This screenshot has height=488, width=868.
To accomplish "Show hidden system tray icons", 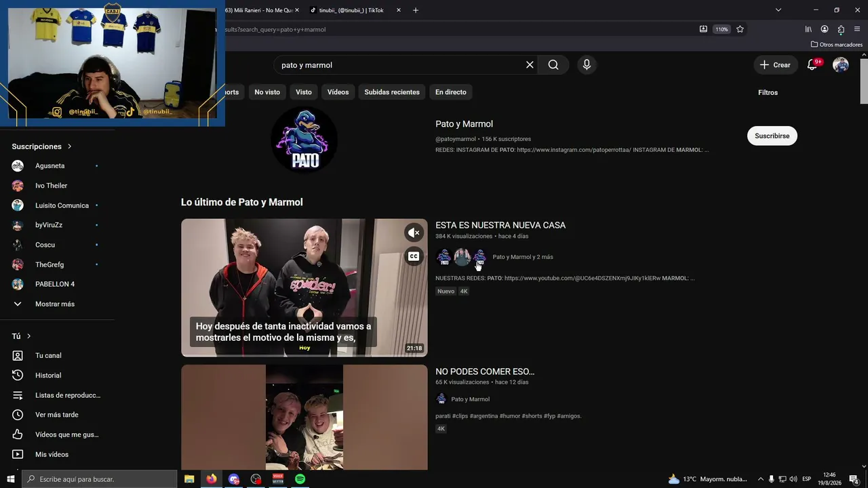I will pos(760,479).
